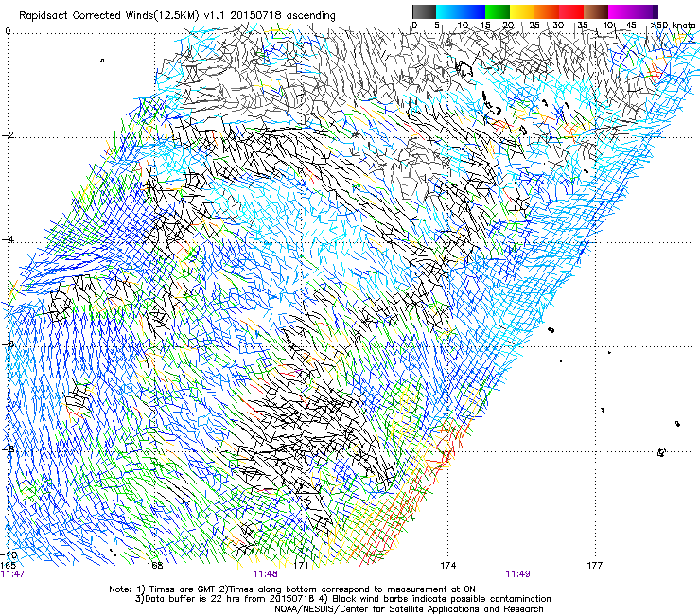
Task: Click the NOAA/NESDIS credit line
Action: 409,608
